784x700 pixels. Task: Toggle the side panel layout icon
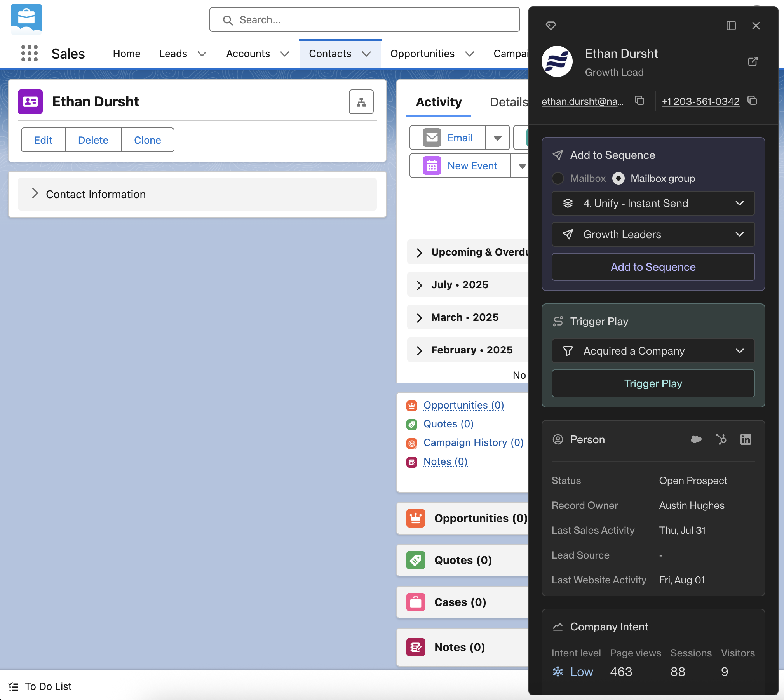731,26
